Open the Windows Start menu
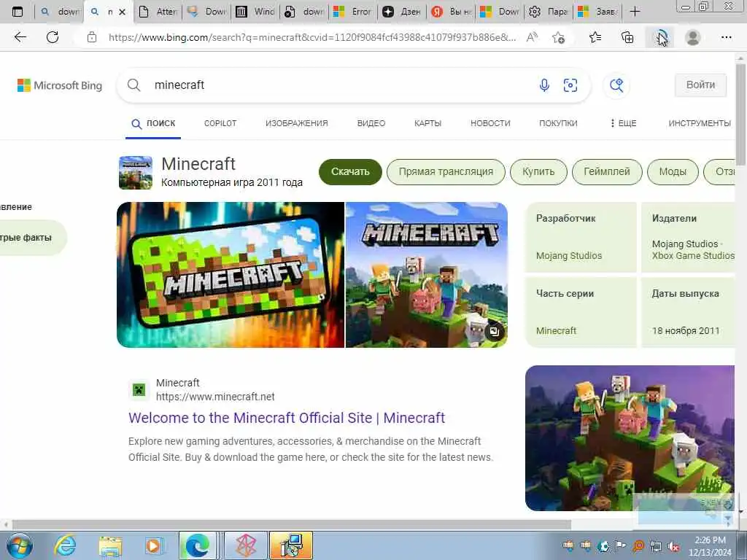This screenshot has height=560, width=747. pyautogui.click(x=19, y=545)
